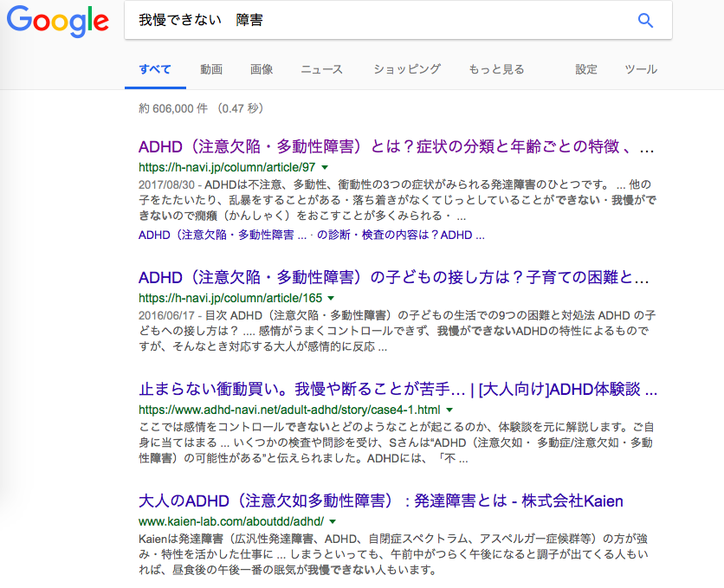Switch to the 動画 tab
Viewport: 724px width, 588px height.
point(211,69)
